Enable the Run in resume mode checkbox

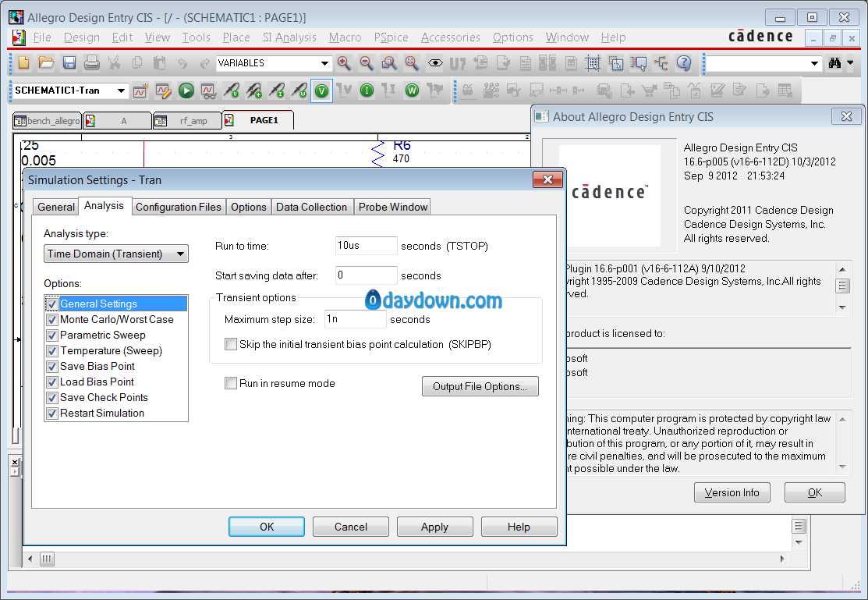[x=231, y=383]
